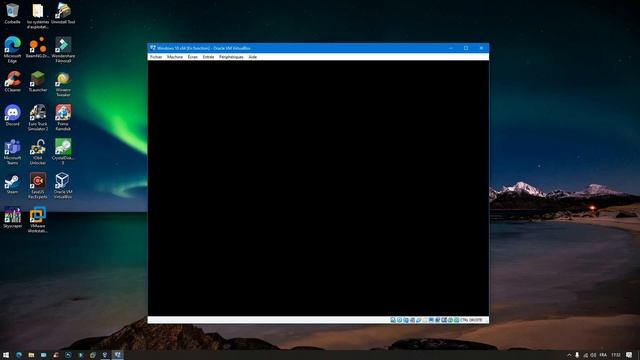Click the hard disk indicator in VM status bar
Viewport: 640px width, 360px height.
393,320
